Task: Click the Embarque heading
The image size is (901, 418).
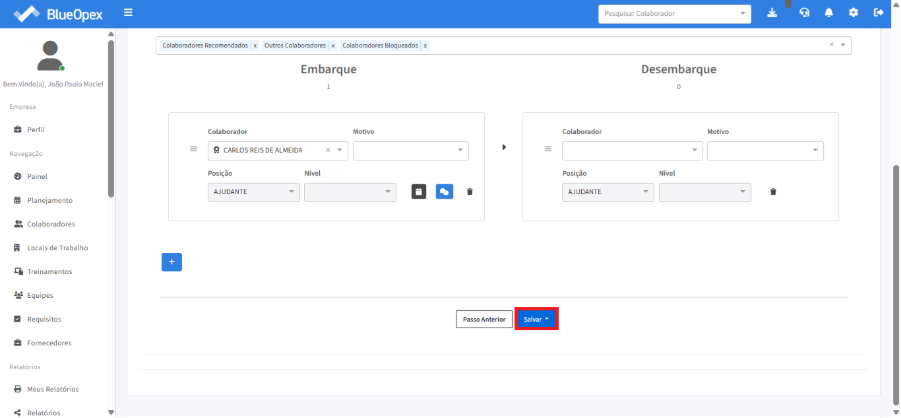Action: click(x=328, y=70)
